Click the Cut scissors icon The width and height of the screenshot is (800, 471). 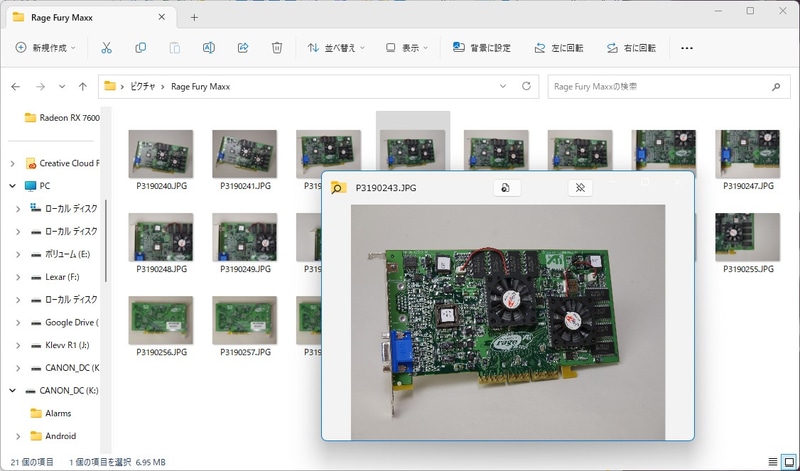[x=106, y=48]
